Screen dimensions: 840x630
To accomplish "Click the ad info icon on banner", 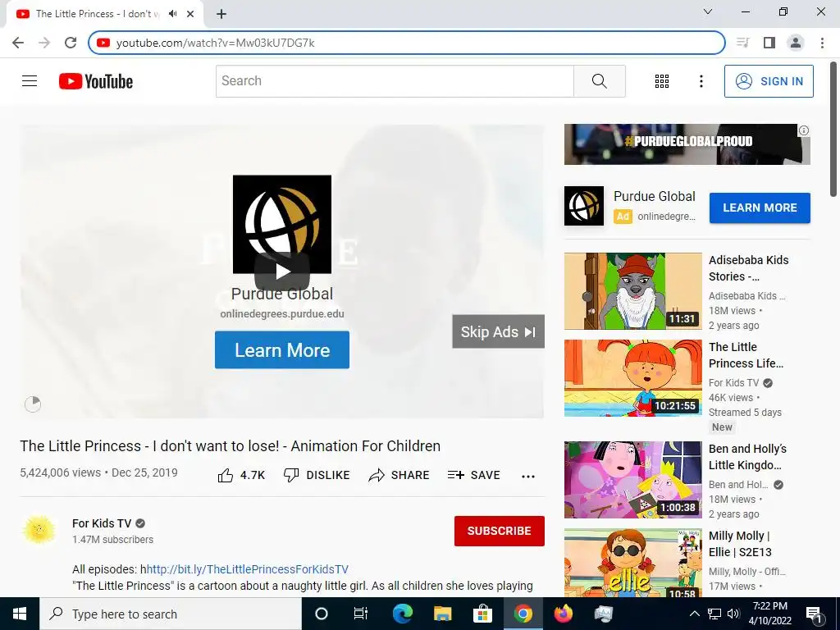I will tap(804, 130).
